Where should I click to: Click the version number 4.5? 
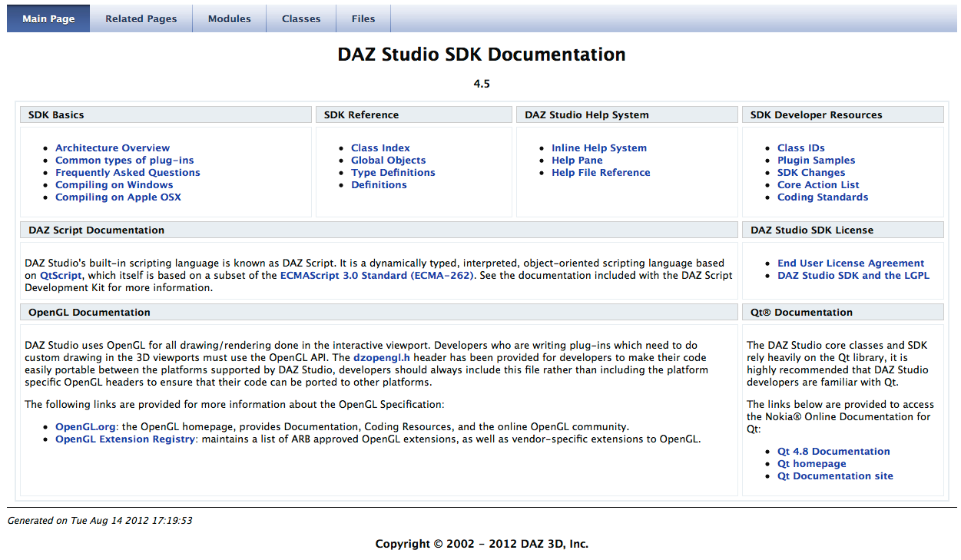pos(482,84)
